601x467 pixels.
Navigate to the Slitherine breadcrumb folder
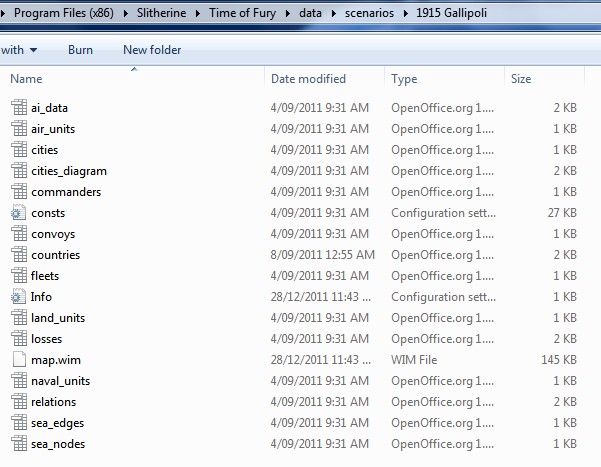point(161,13)
